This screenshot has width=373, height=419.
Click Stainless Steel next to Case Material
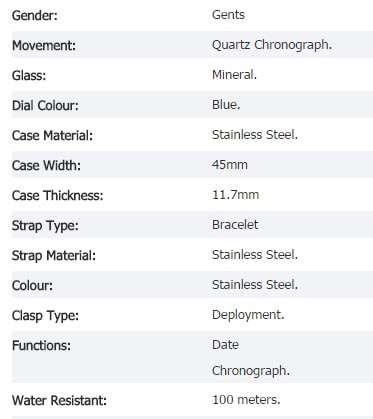[x=255, y=135]
